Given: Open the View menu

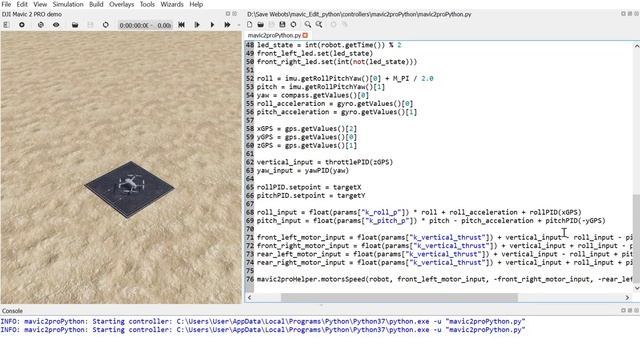Looking at the screenshot, I should click(40, 4).
